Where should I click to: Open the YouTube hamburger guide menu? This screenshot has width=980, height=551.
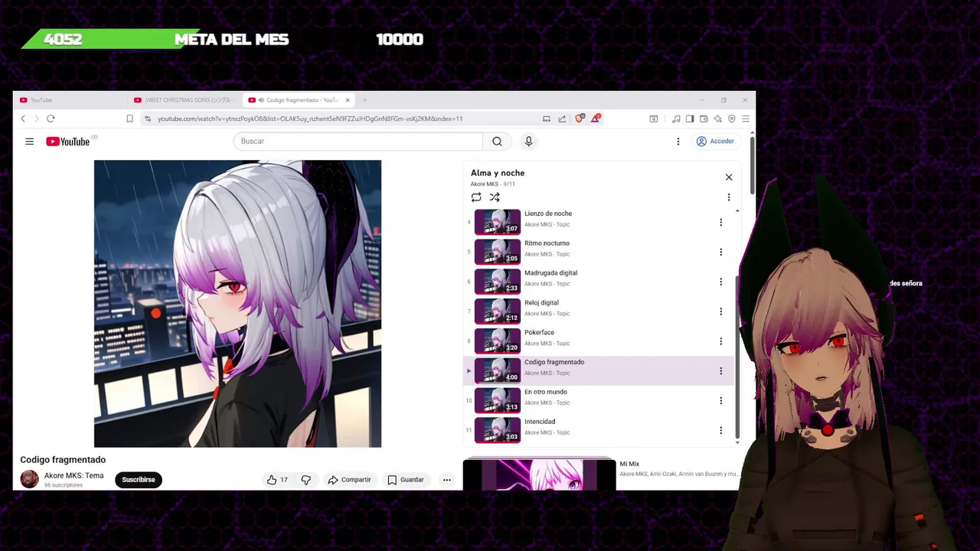[29, 141]
